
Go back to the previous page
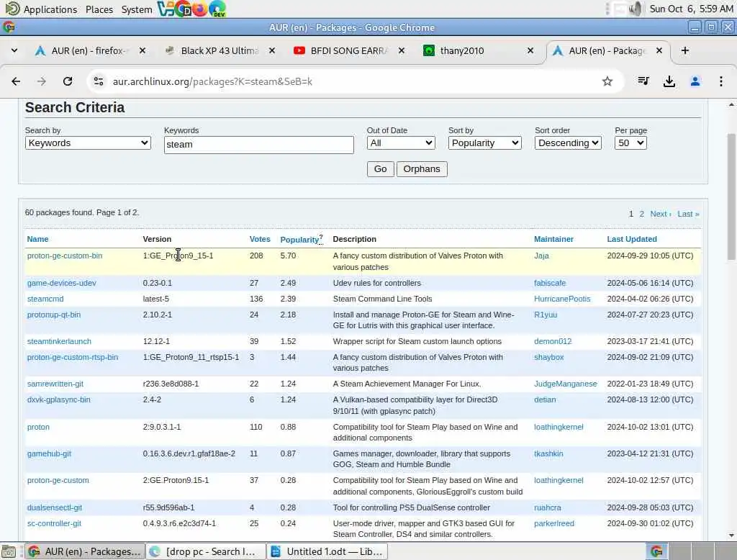tap(16, 81)
